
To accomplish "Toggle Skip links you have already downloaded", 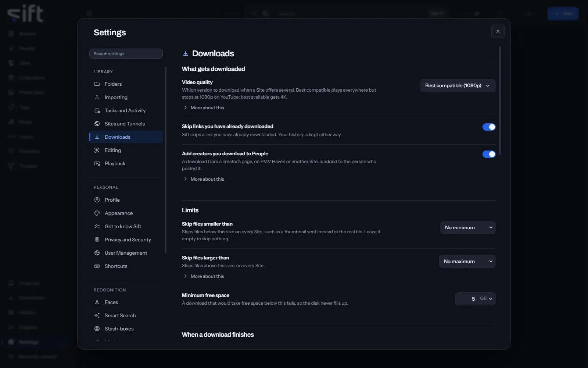I will (489, 127).
